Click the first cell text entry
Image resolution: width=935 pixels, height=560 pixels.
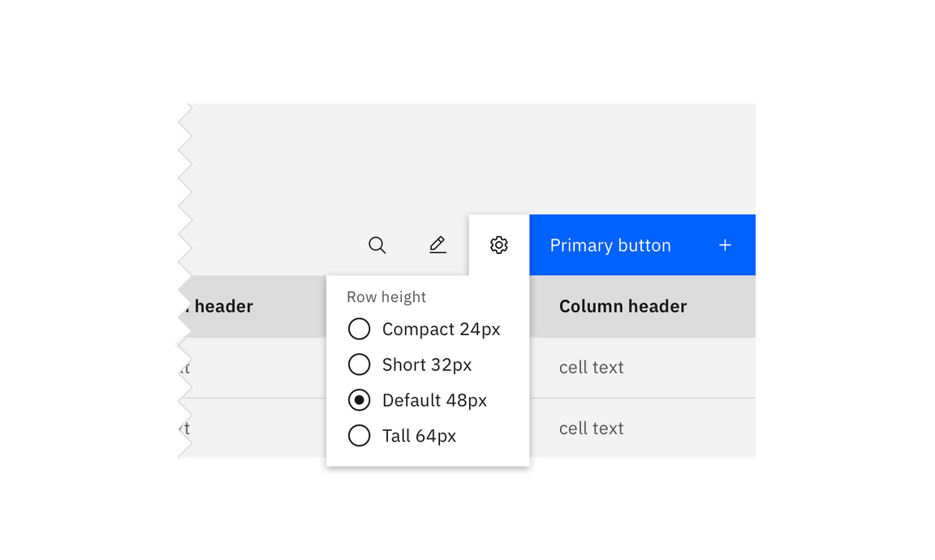tap(591, 368)
